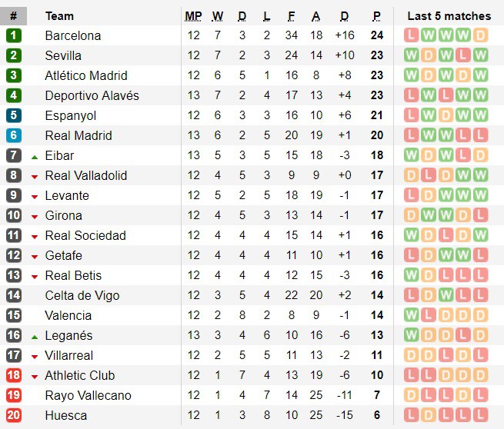Open the Celta de Vigo team link
The width and height of the screenshot is (504, 429).
point(82,295)
